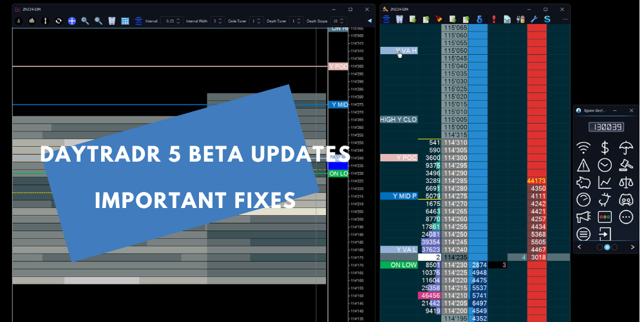Viewport: 644px width, 322px height.
Task: Click the second document down-arrow icon
Action: (x=466, y=19)
